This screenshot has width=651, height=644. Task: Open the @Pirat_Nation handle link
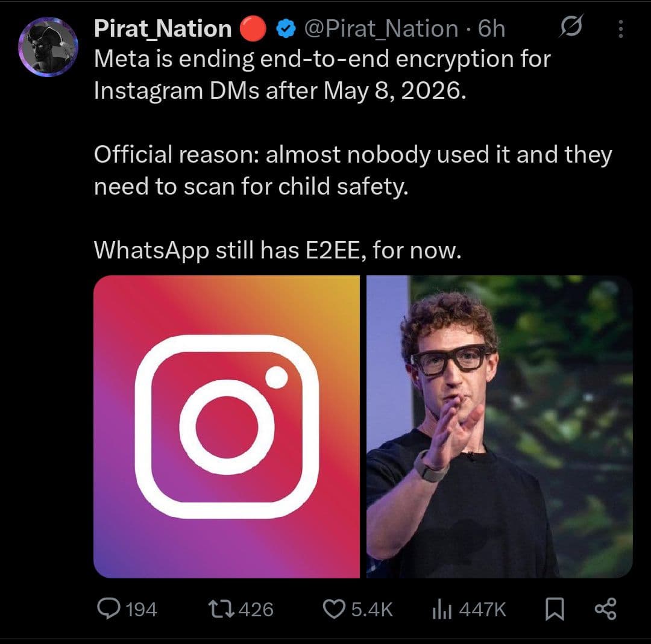[x=380, y=29]
